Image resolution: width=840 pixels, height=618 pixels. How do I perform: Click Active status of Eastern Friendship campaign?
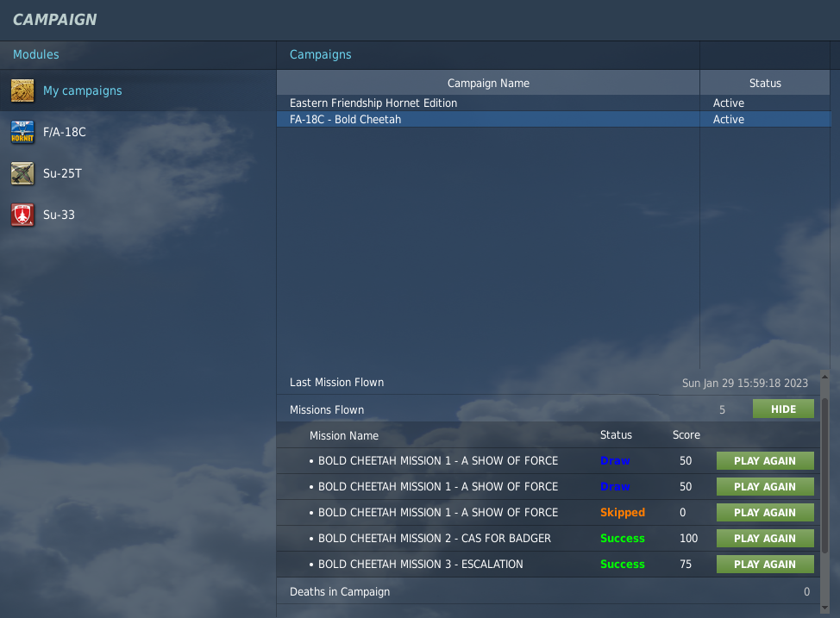[728, 103]
